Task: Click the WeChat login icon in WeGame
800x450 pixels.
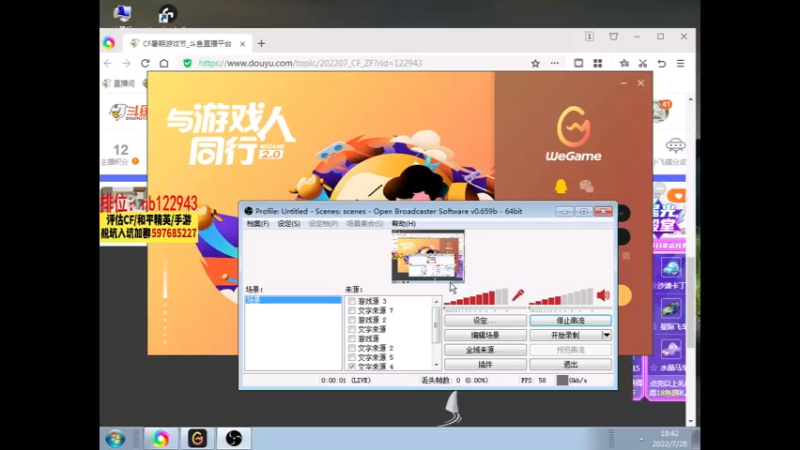Action: (x=586, y=186)
